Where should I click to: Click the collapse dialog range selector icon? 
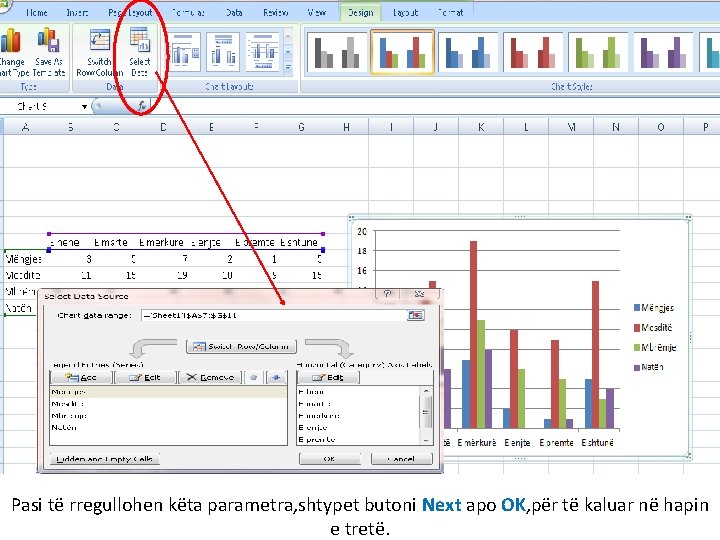415,315
